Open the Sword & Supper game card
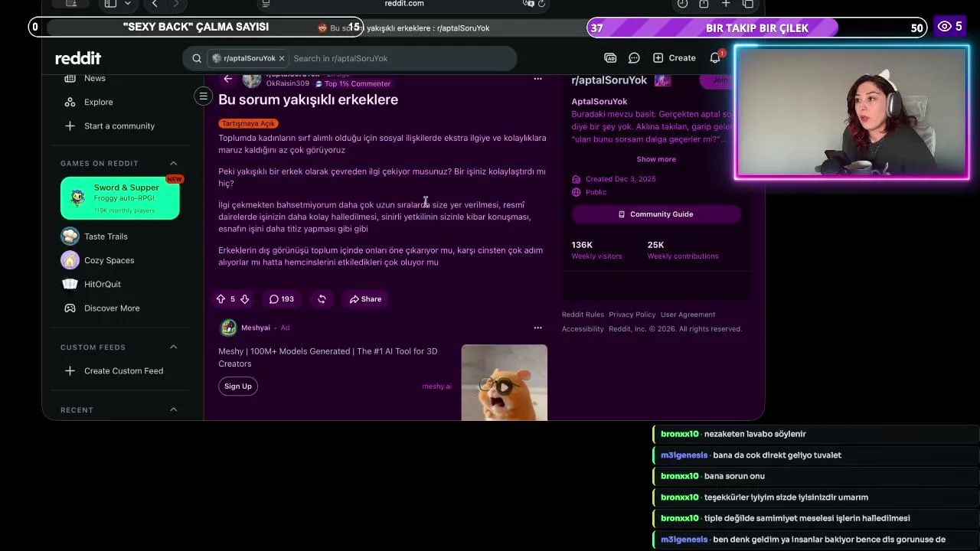The height and width of the screenshot is (551, 980). pos(120,198)
